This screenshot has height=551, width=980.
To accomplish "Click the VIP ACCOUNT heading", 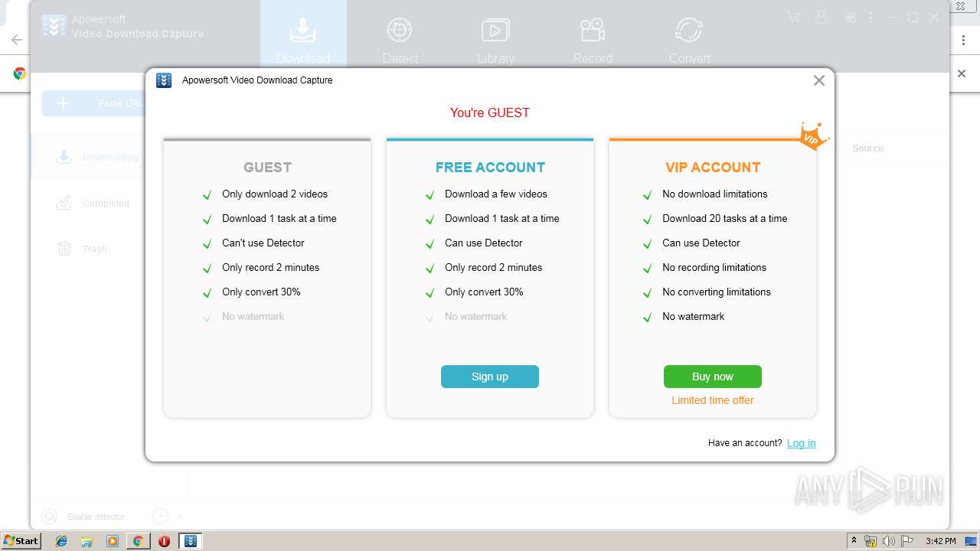I will click(x=713, y=168).
